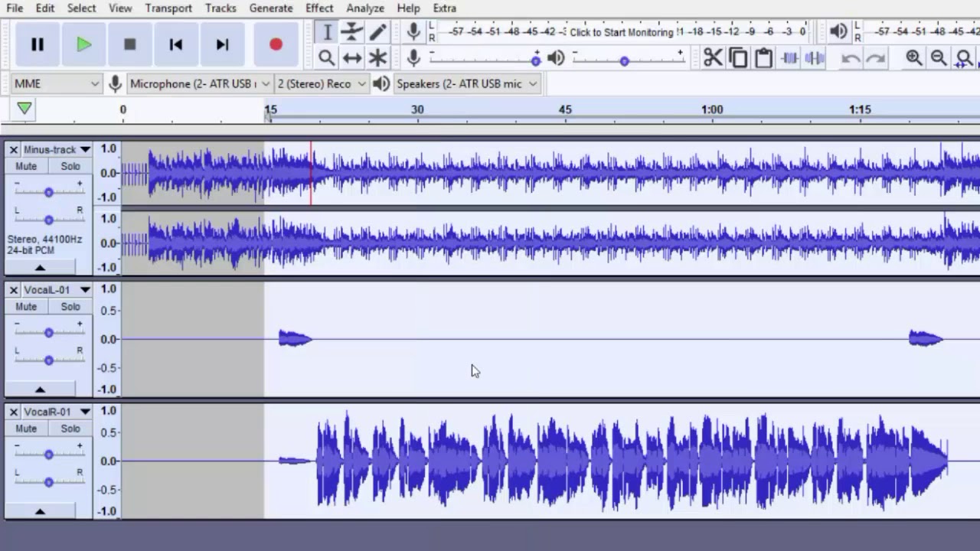
Task: Click Click to Start Monitoring on recording meter
Action: coord(621,32)
